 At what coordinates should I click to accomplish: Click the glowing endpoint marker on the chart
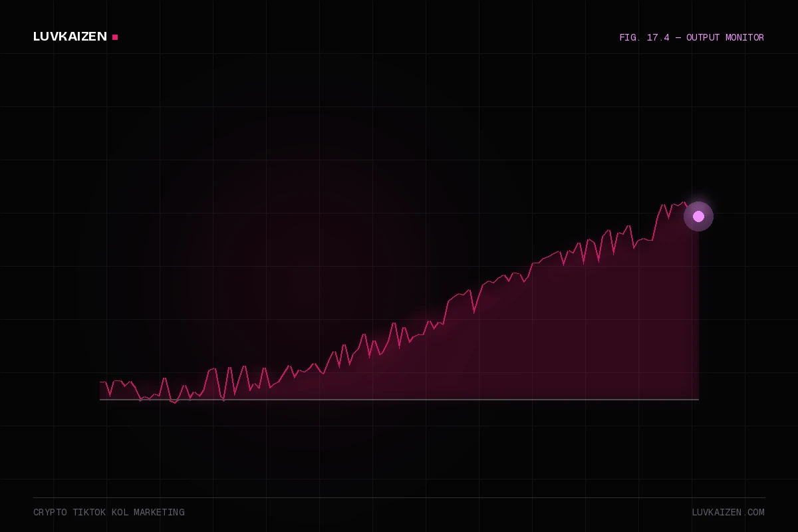pos(698,216)
